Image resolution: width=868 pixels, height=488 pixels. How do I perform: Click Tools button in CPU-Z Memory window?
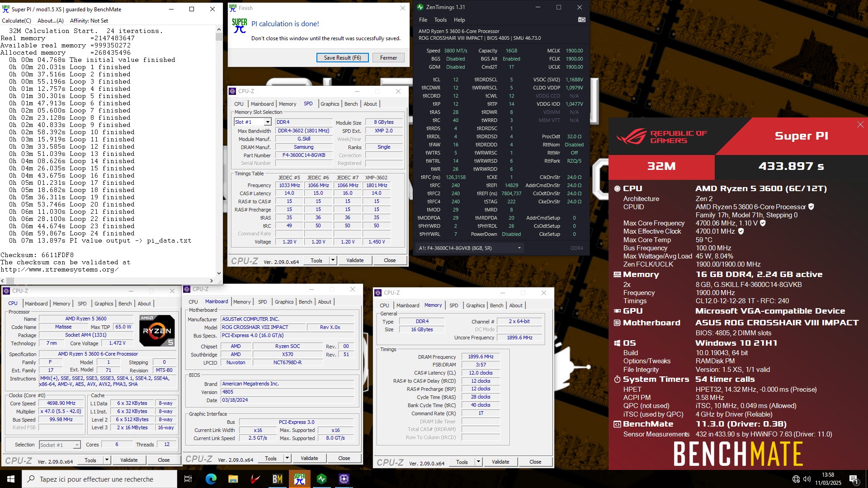click(462, 462)
